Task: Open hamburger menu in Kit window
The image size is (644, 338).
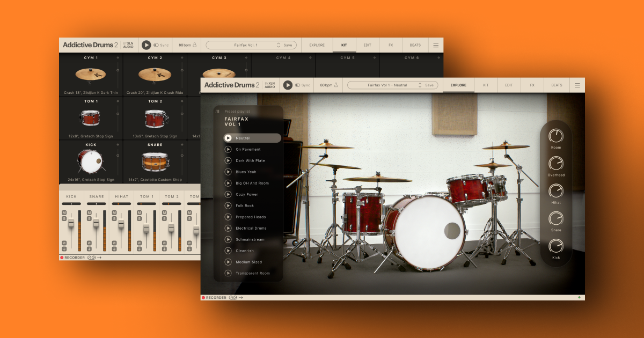Action: (x=436, y=45)
